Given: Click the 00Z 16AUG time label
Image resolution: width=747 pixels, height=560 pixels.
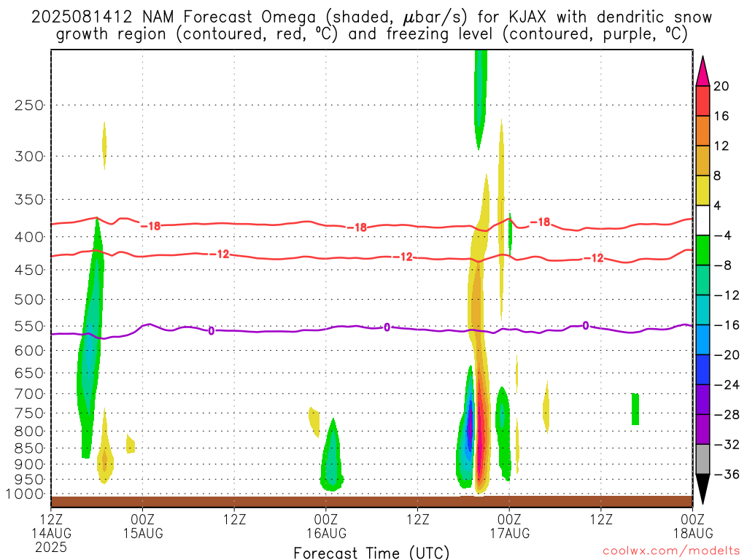Looking at the screenshot, I should click(x=326, y=526).
